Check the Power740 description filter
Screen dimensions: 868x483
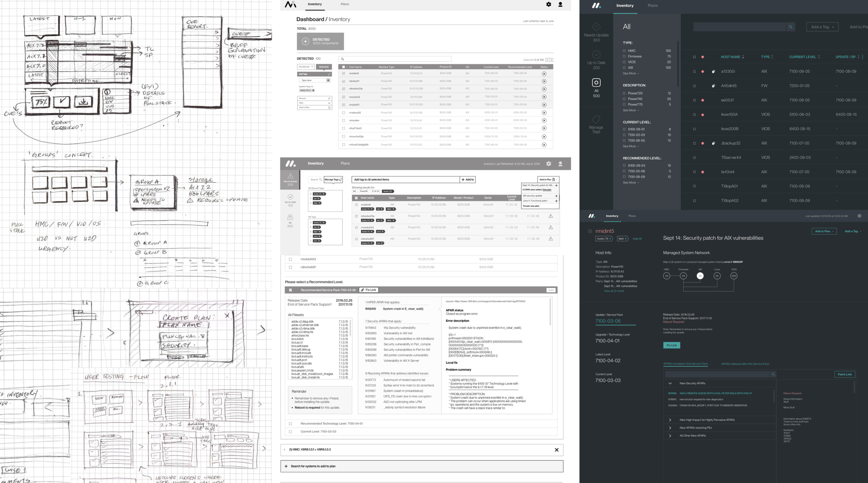(624, 99)
